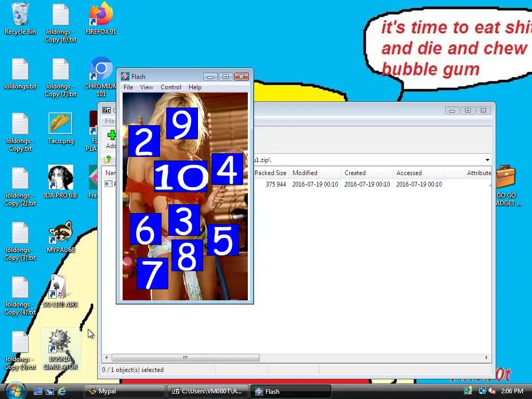Switch to the 7-Zip taskbar button
The image size is (532, 399).
[207, 391]
